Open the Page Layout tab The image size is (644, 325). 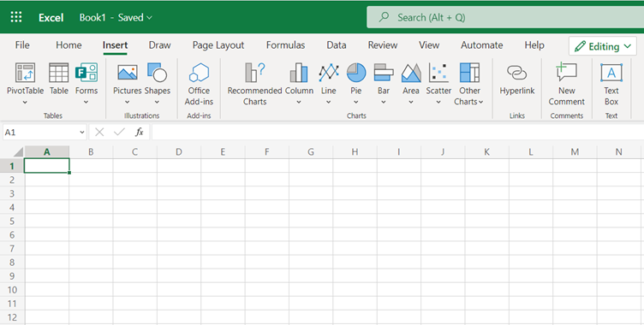(218, 45)
